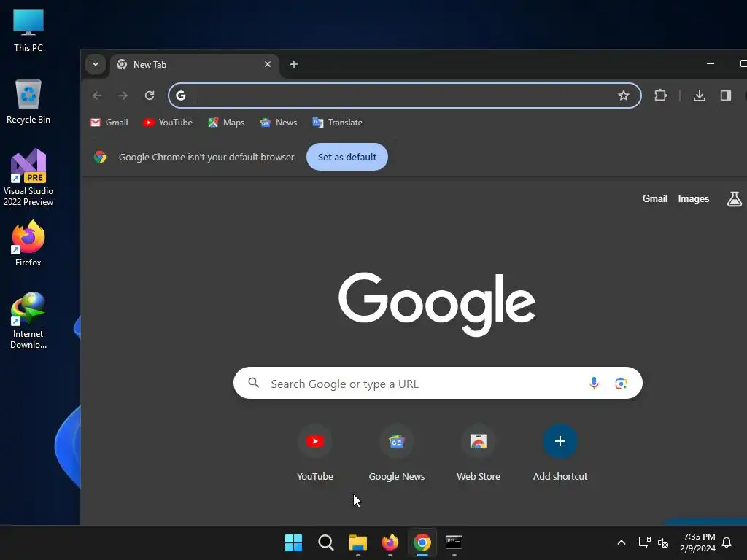Show hidden system tray icons chevron
The image size is (747, 560).
pyautogui.click(x=622, y=542)
